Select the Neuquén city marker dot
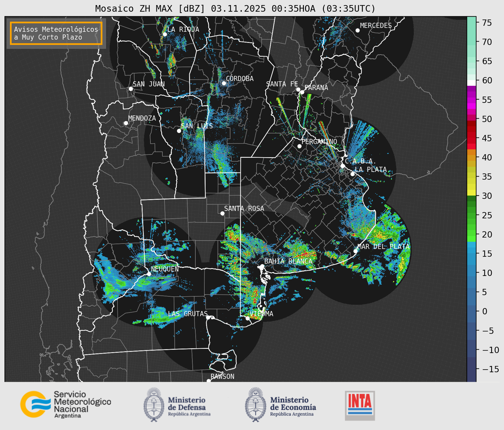This screenshot has width=504, height=430. pos(149,274)
